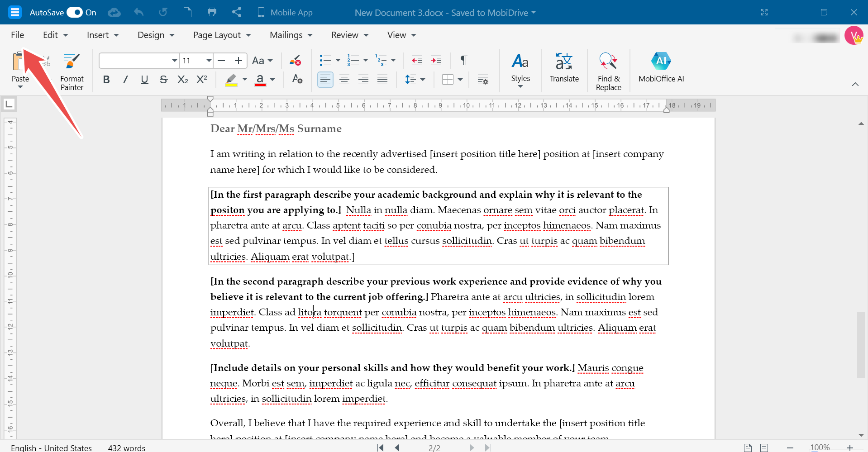Center align text
The height and width of the screenshot is (452, 868).
[344, 80]
